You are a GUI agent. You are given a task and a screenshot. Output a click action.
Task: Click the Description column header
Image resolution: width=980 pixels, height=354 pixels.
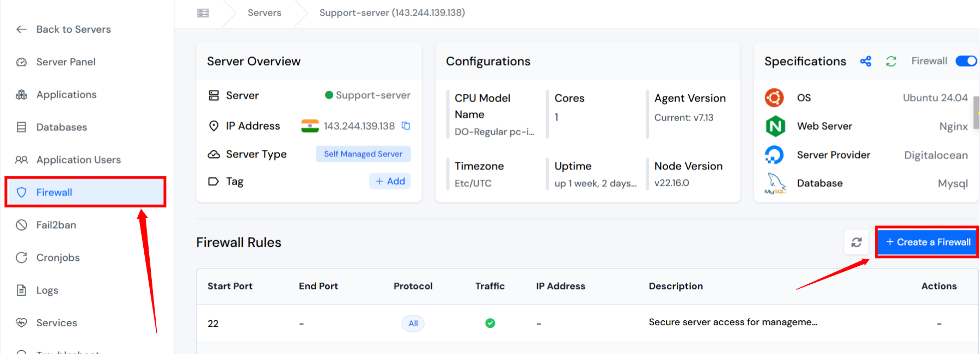point(676,286)
